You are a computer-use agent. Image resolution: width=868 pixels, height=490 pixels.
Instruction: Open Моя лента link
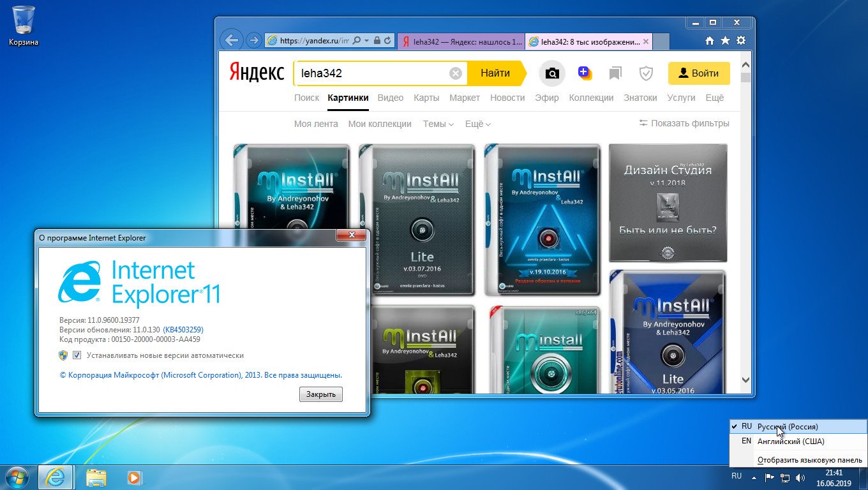316,124
